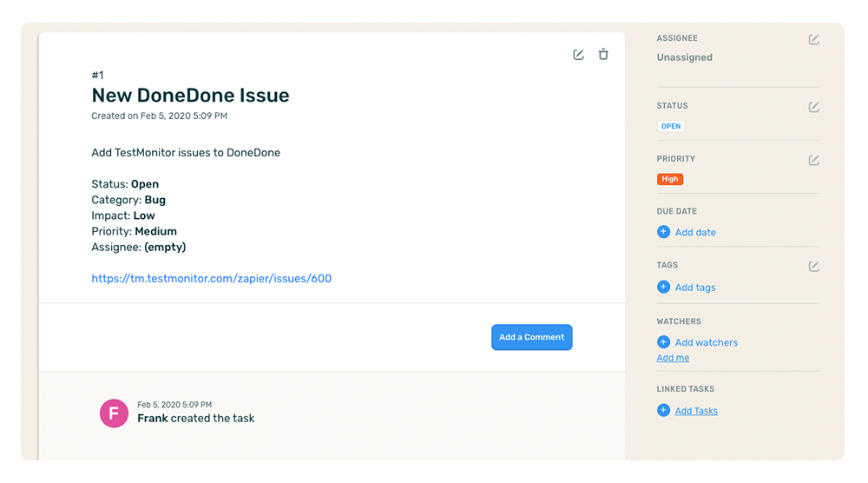Image resolution: width=868 pixels, height=483 pixels.
Task: Click the Impact: Low line
Action: (x=123, y=216)
